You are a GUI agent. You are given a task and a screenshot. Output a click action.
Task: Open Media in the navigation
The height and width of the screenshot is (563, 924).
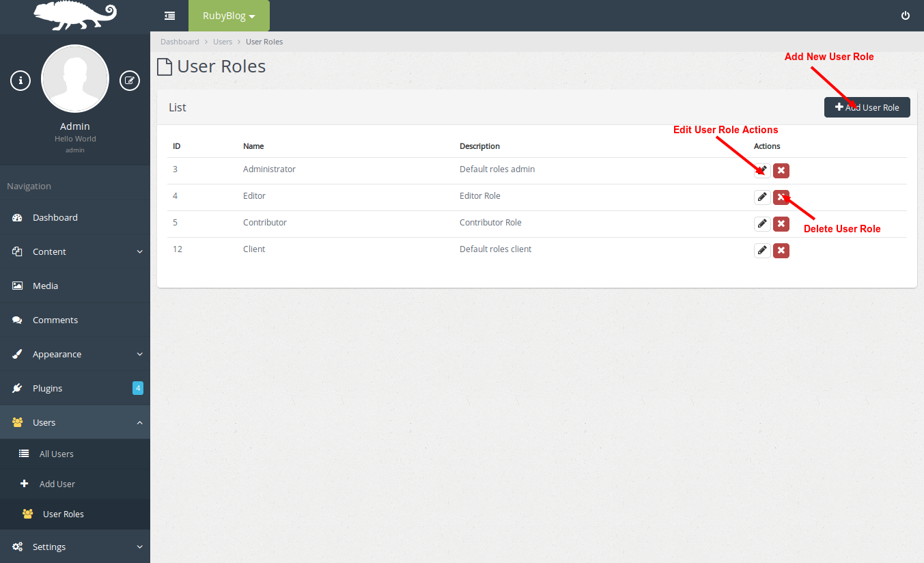click(45, 286)
